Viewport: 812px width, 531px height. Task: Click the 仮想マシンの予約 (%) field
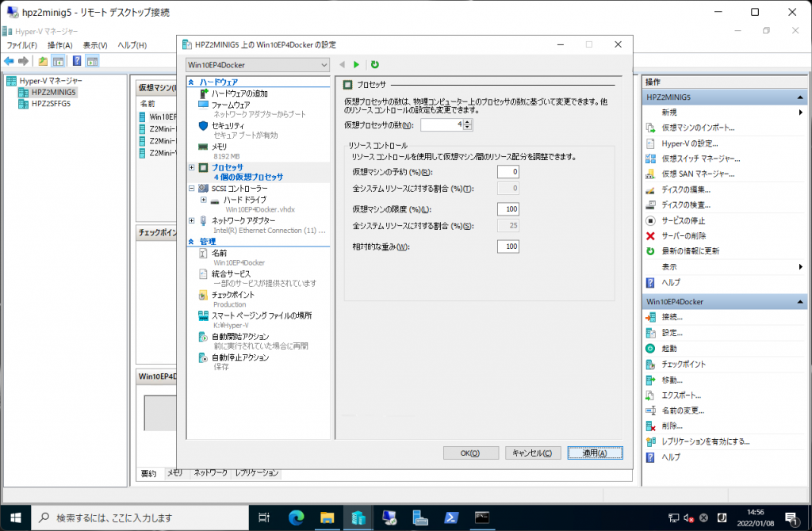pyautogui.click(x=508, y=172)
